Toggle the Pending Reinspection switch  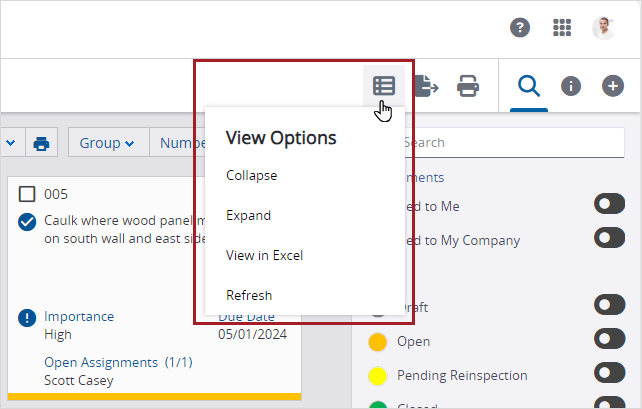609,373
